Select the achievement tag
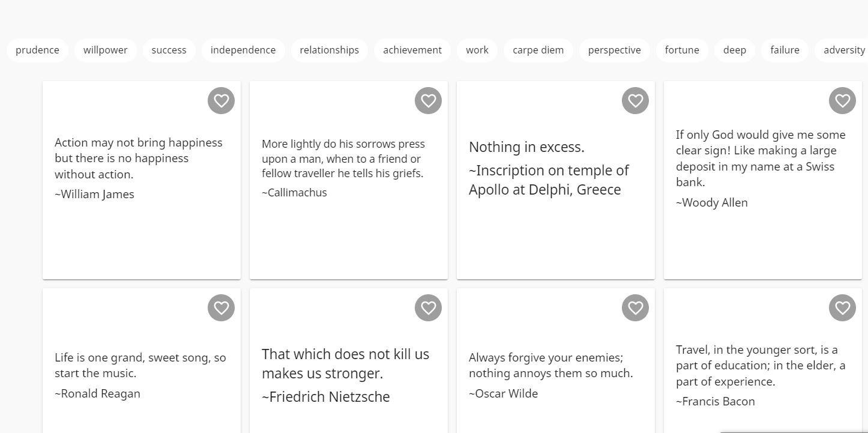The width and height of the screenshot is (868, 433). click(412, 50)
